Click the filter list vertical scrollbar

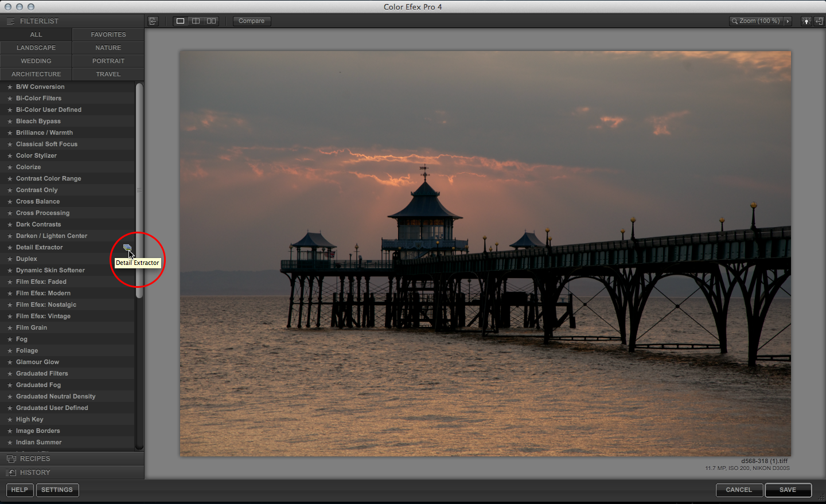139,190
